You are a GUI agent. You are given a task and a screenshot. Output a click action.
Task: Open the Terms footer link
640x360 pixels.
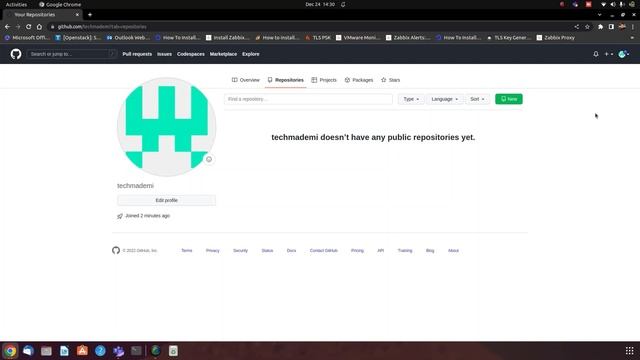(x=187, y=251)
